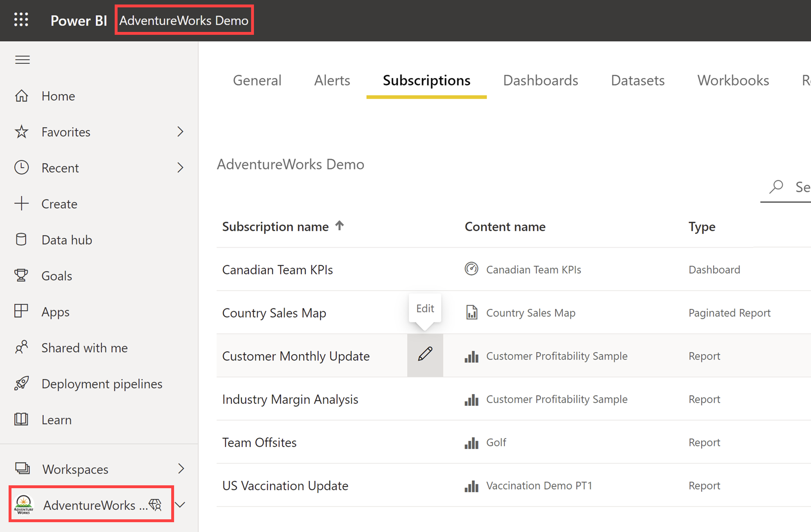811x532 pixels.
Task: Click the search magnifier icon
Action: [776, 187]
